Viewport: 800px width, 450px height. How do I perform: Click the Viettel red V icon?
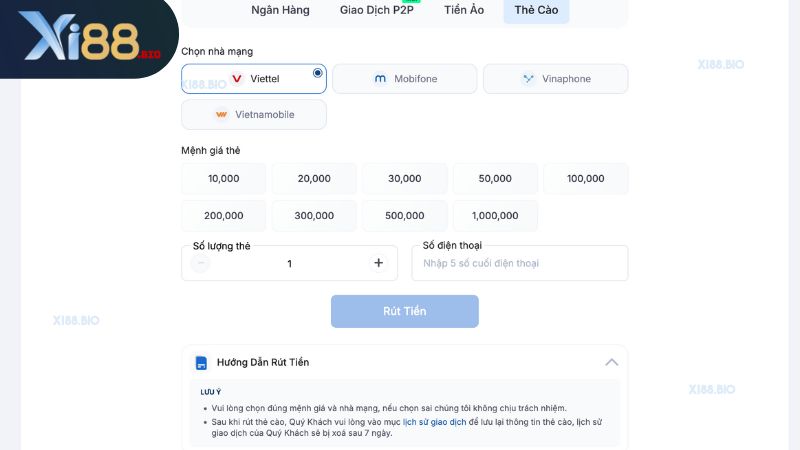237,79
